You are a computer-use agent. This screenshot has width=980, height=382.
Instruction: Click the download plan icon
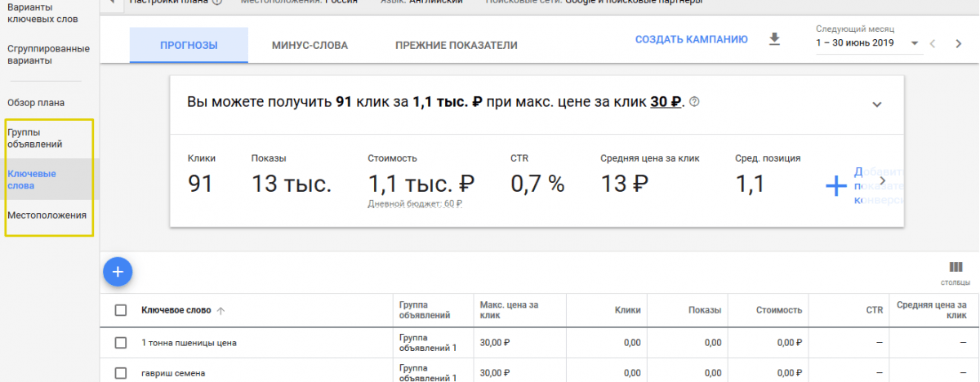[775, 39]
